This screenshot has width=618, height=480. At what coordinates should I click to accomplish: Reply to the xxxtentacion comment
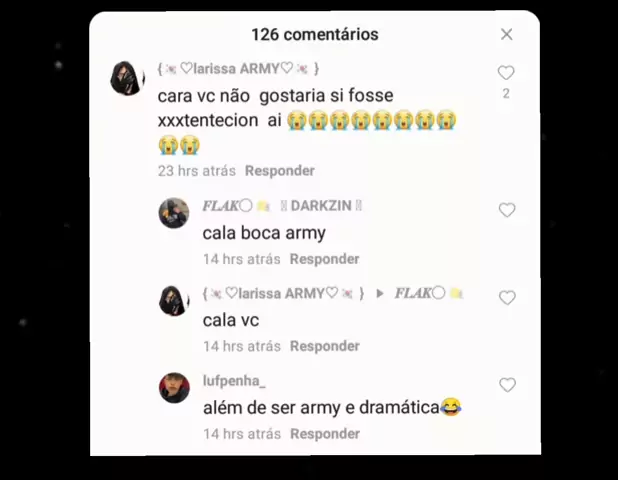280,171
